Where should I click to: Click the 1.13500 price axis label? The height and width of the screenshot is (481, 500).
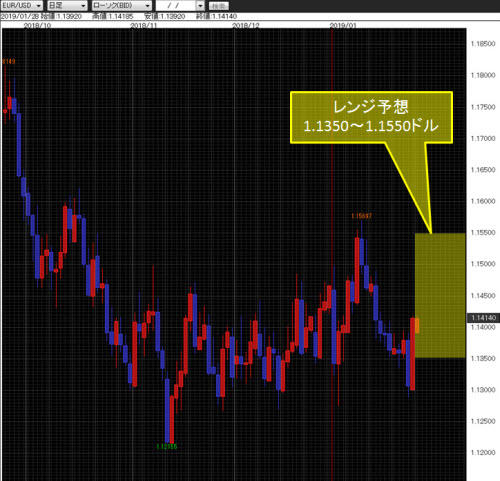[x=483, y=358]
